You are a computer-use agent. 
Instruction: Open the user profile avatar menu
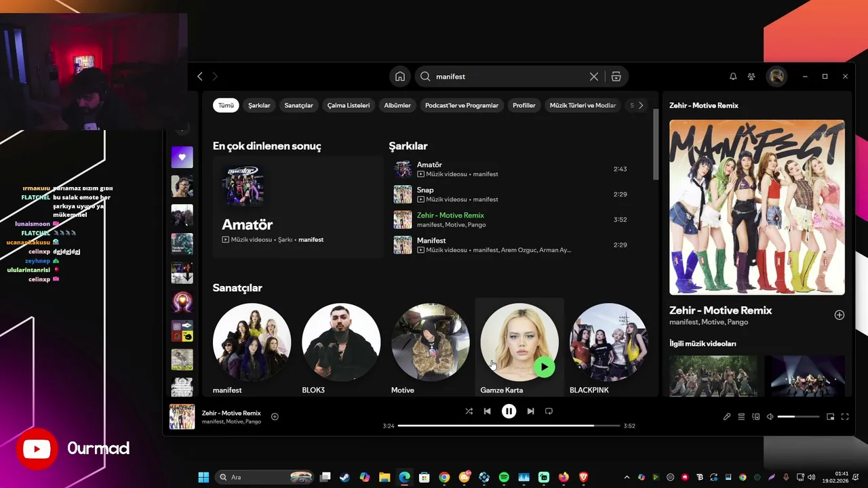coord(776,77)
